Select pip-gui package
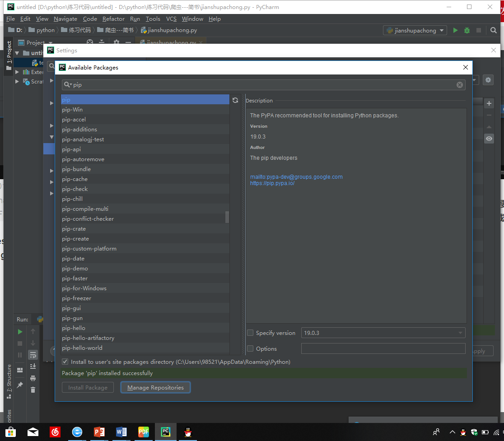 (145, 308)
